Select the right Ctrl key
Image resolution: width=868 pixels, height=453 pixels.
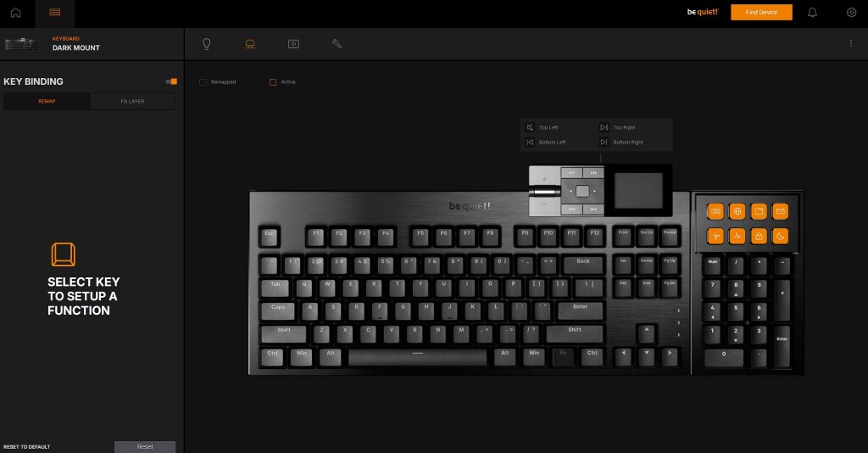point(593,356)
